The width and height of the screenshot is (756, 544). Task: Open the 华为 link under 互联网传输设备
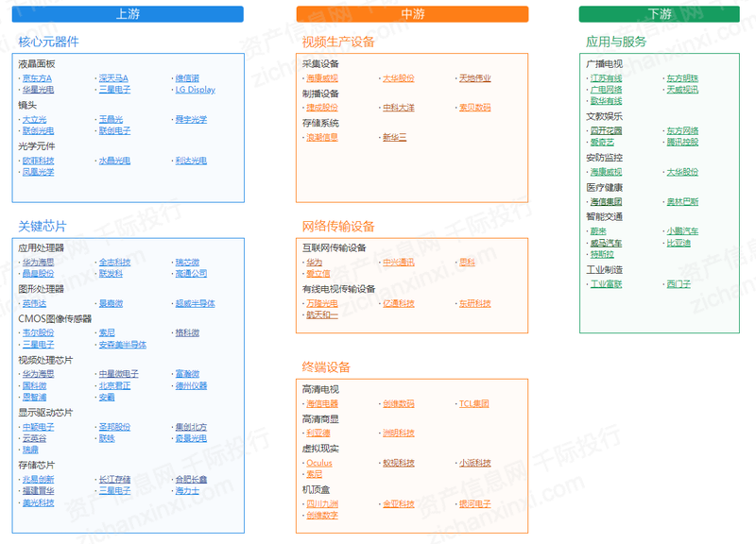(315, 263)
